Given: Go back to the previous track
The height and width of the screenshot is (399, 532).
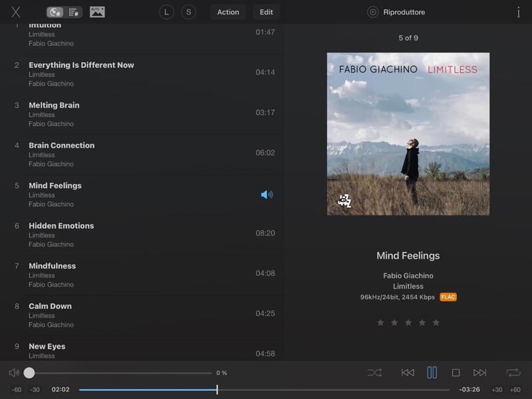Looking at the screenshot, I should pyautogui.click(x=408, y=373).
